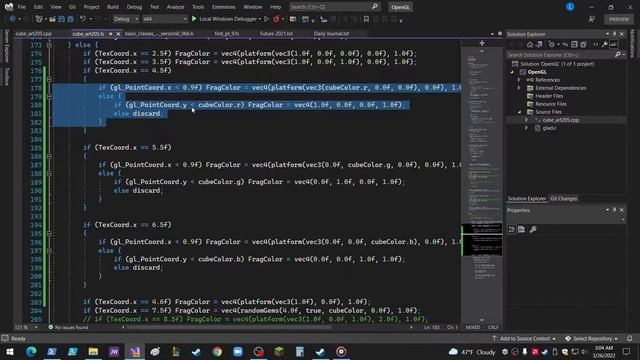
Task: Start Local Windows Debugger
Action: (x=227, y=19)
